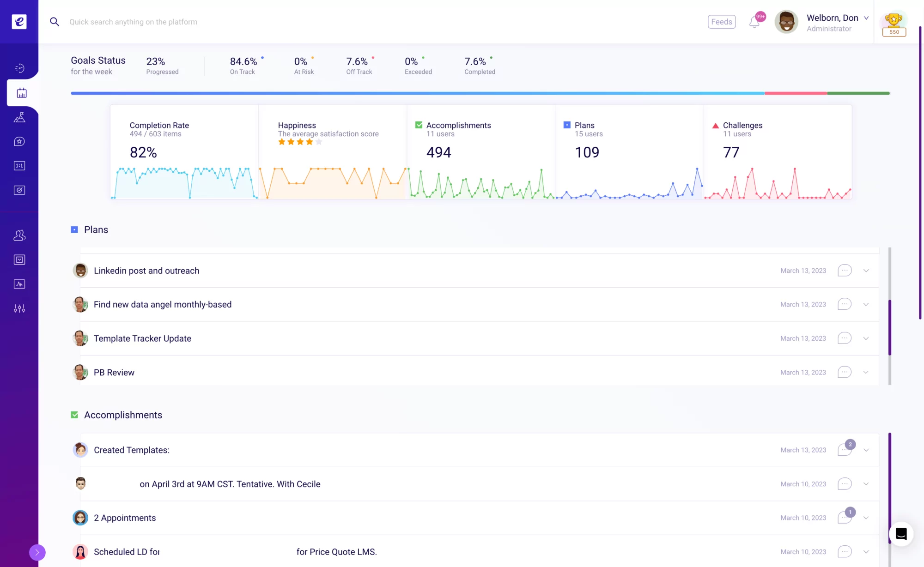Toggle the Accomplishments checkbox icon
The image size is (924, 567).
tap(74, 415)
